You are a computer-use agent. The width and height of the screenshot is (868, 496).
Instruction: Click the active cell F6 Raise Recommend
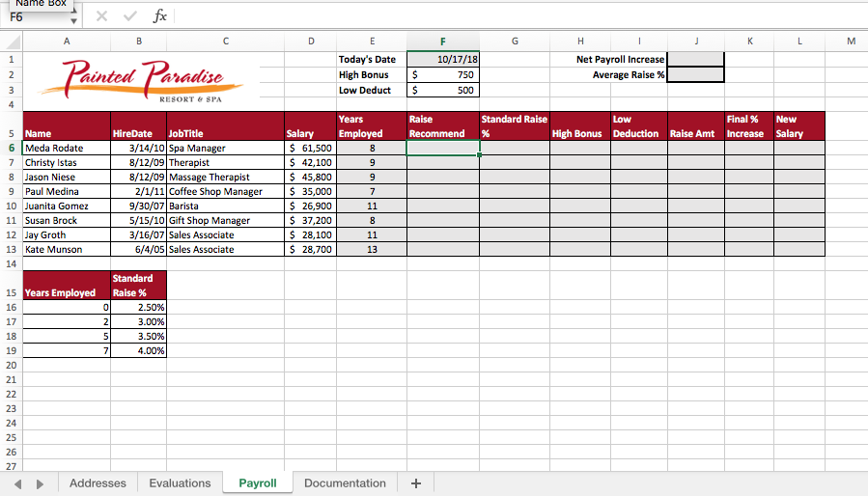(443, 148)
